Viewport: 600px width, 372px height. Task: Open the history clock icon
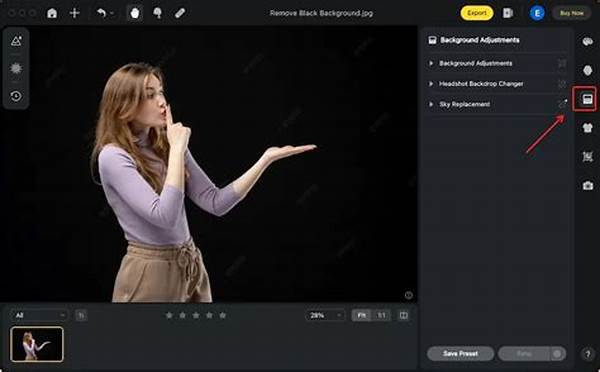(16, 96)
